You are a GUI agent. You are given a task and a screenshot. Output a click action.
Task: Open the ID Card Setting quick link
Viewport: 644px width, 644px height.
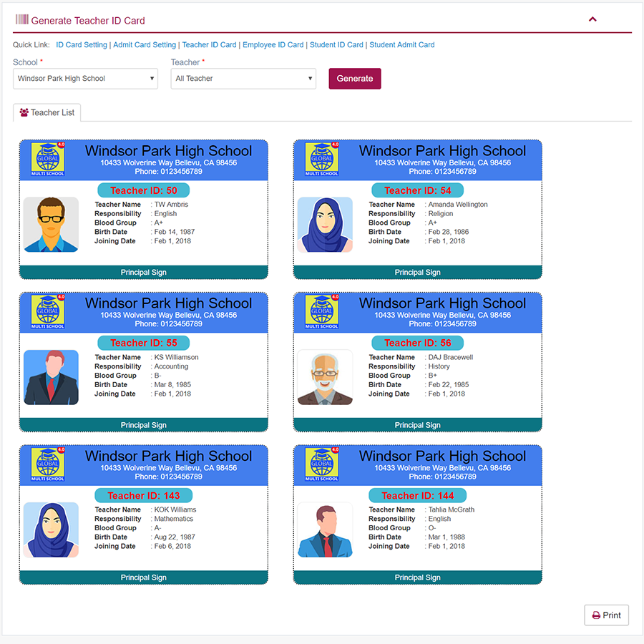coord(82,45)
